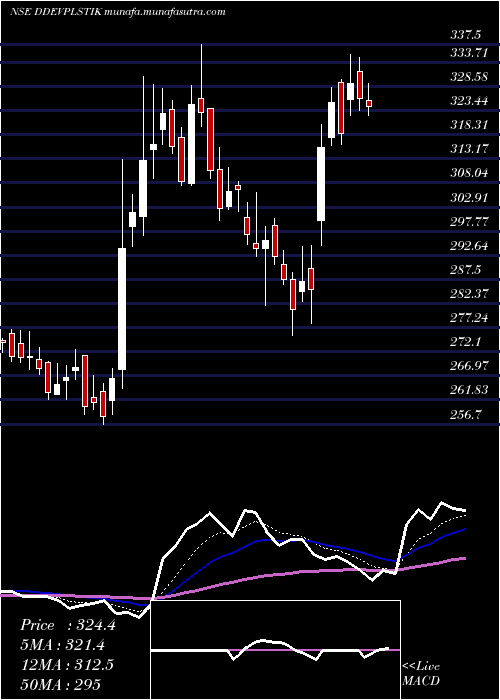This screenshot has width=500, height=700.
Task: Click the 50MA : 295 readout
Action: pos(60,684)
